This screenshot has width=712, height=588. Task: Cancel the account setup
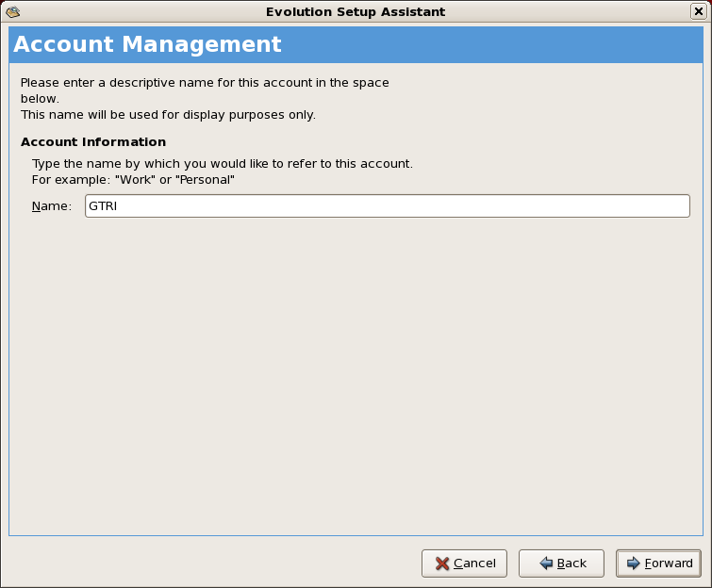click(x=464, y=563)
